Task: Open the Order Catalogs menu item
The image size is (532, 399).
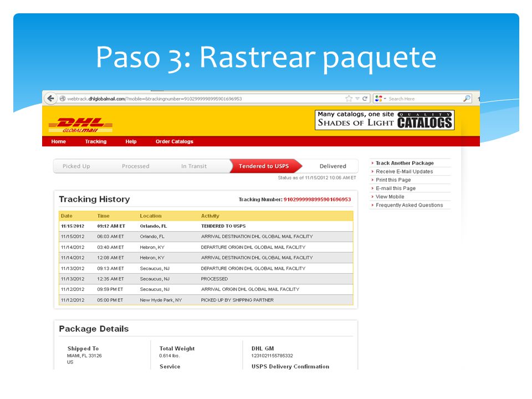Action: pos(175,141)
